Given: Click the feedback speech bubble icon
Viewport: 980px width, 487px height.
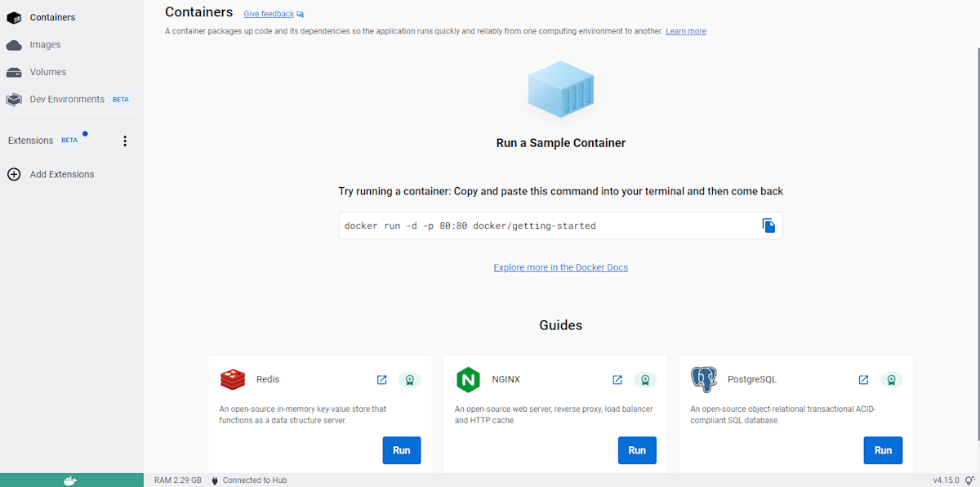Looking at the screenshot, I should coord(301,14).
